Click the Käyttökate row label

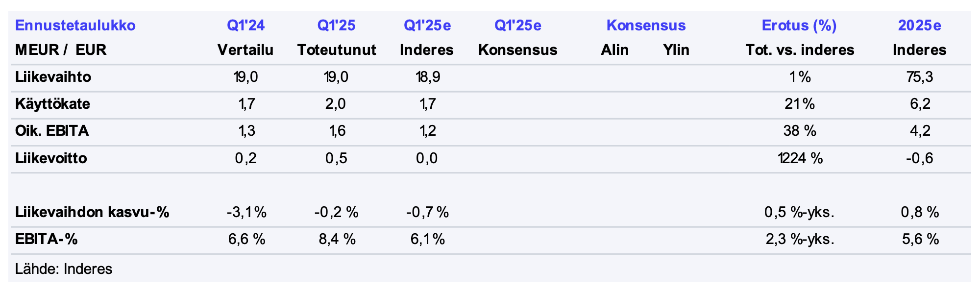pos(52,104)
